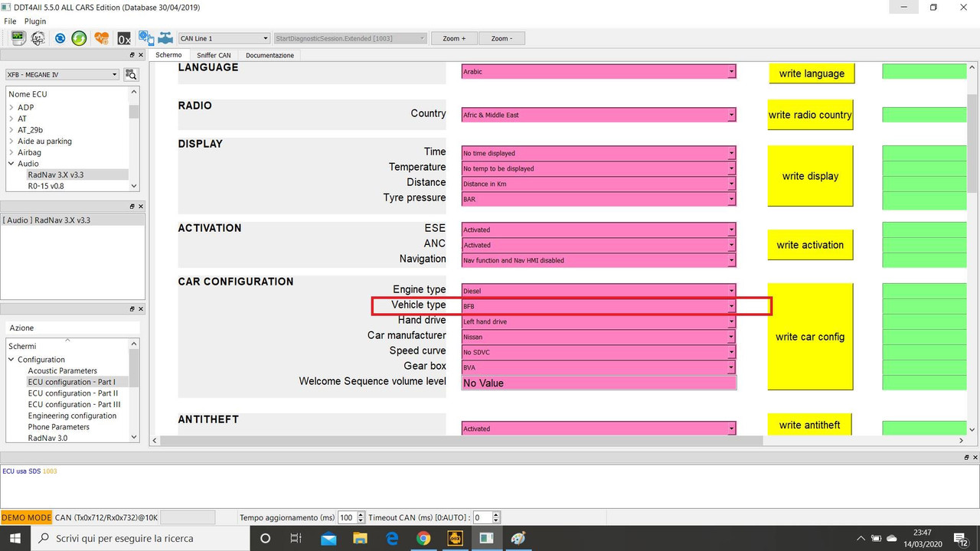Viewport: 980px width, 551px height.
Task: Close the RadNav list panel
Action: pos(140,206)
